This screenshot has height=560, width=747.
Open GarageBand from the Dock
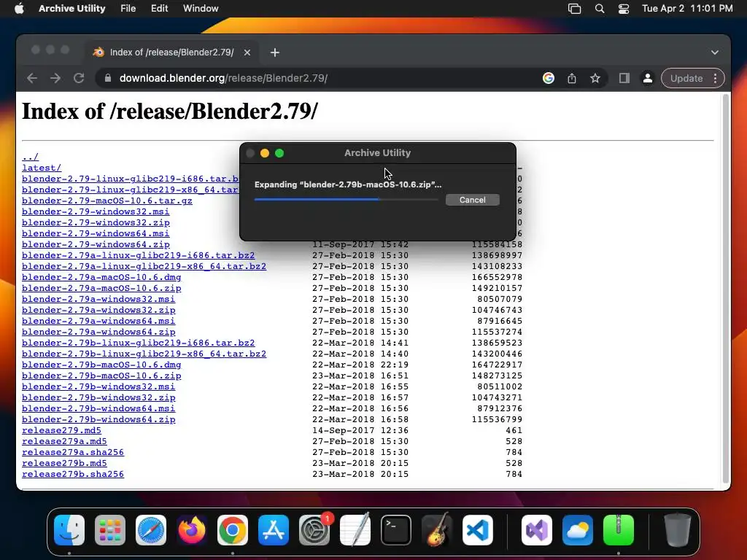[x=437, y=530]
